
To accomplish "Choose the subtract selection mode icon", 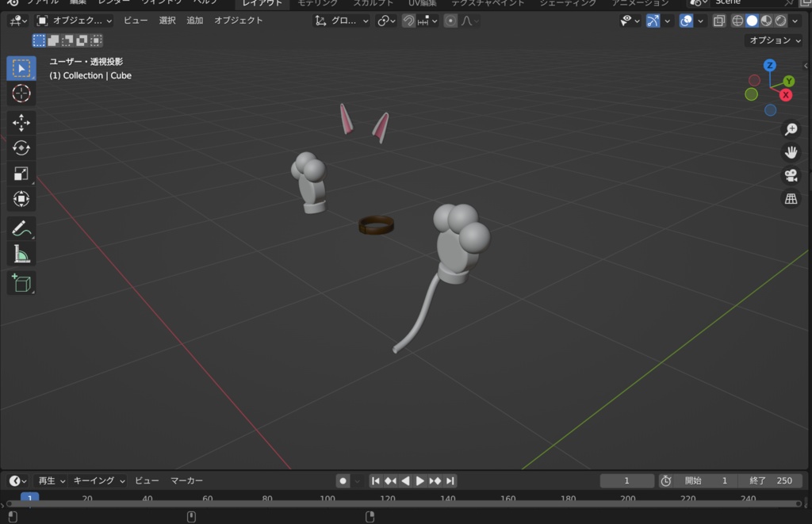I will tap(67, 40).
